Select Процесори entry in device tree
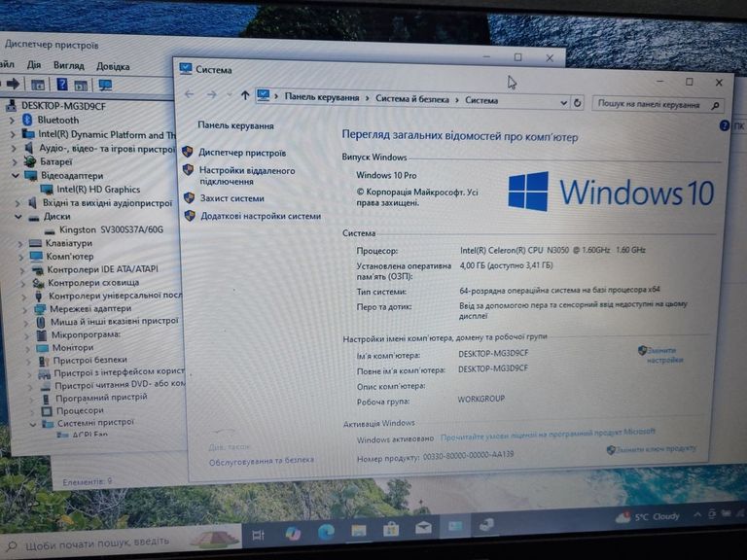The image size is (747, 560). pos(80,410)
